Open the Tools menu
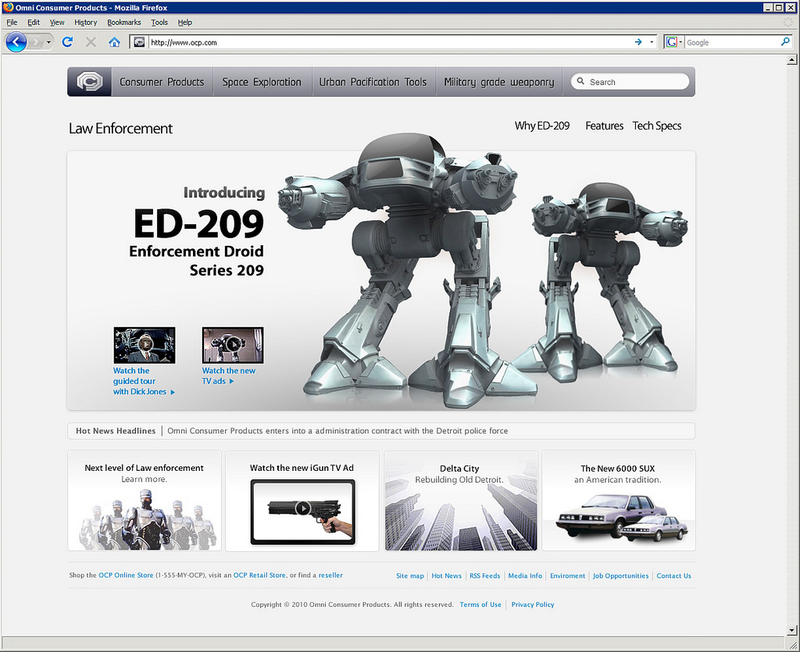800x652 pixels. point(159,22)
